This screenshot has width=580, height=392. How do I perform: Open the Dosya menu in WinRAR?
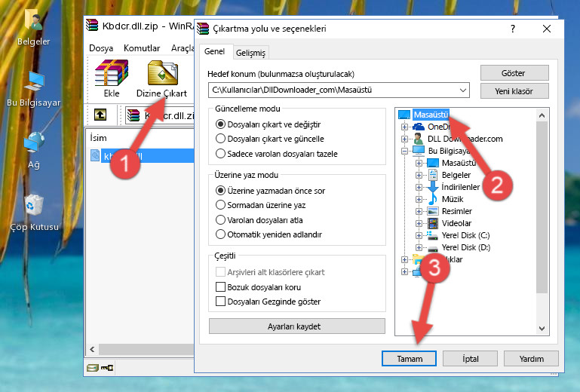pyautogui.click(x=101, y=48)
